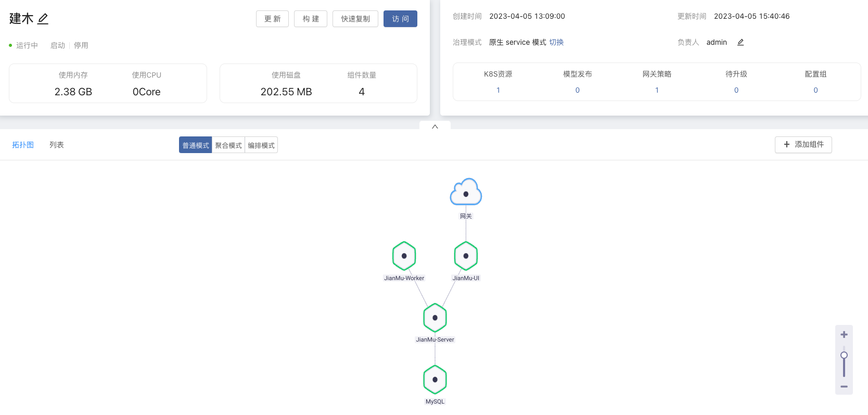Select the JianMu-Worker hexagon node
The image size is (868, 415).
[404, 256]
